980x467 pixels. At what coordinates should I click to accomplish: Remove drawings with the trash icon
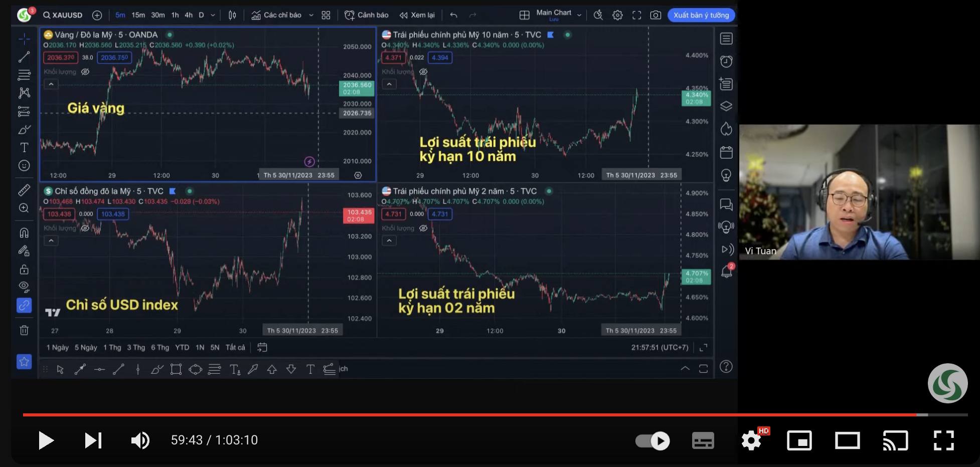[x=24, y=330]
